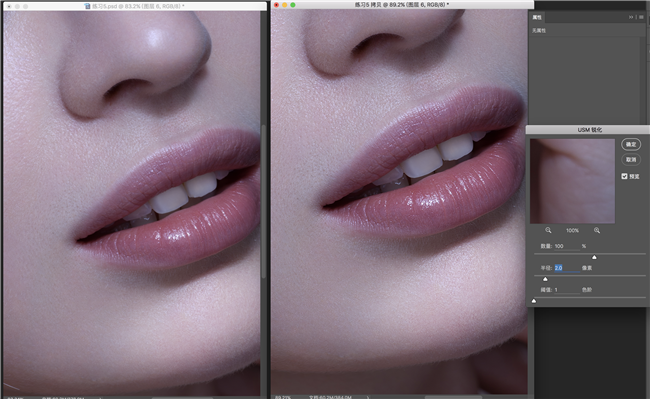Click the 像素 unit label beside radius

pyautogui.click(x=587, y=268)
